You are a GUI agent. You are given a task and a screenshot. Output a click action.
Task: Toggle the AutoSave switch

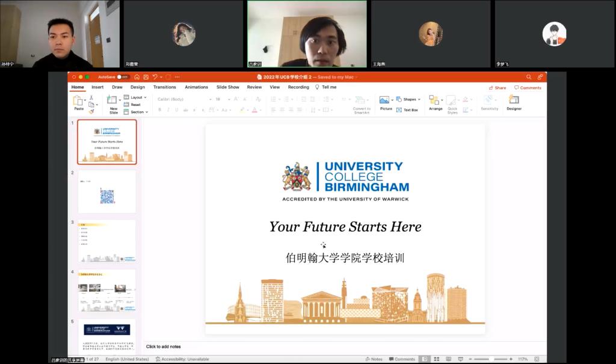[x=123, y=77]
